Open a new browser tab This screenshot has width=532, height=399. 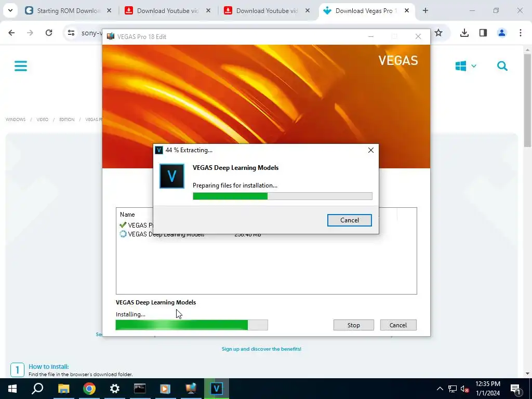(x=425, y=11)
